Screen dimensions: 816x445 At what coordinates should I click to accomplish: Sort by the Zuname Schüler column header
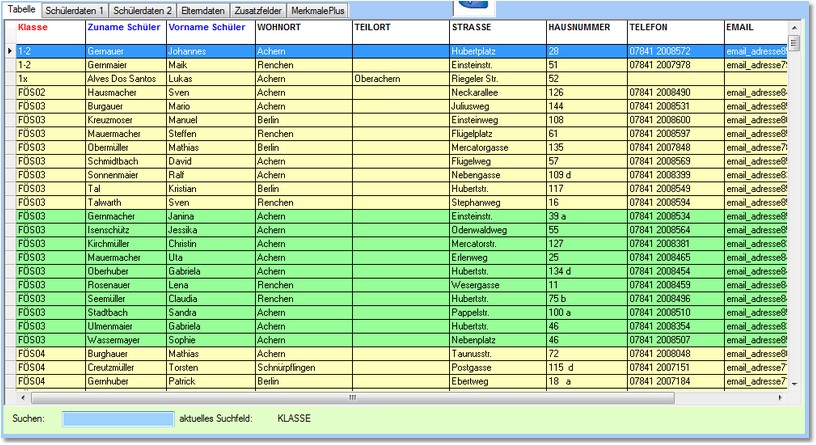(x=124, y=28)
